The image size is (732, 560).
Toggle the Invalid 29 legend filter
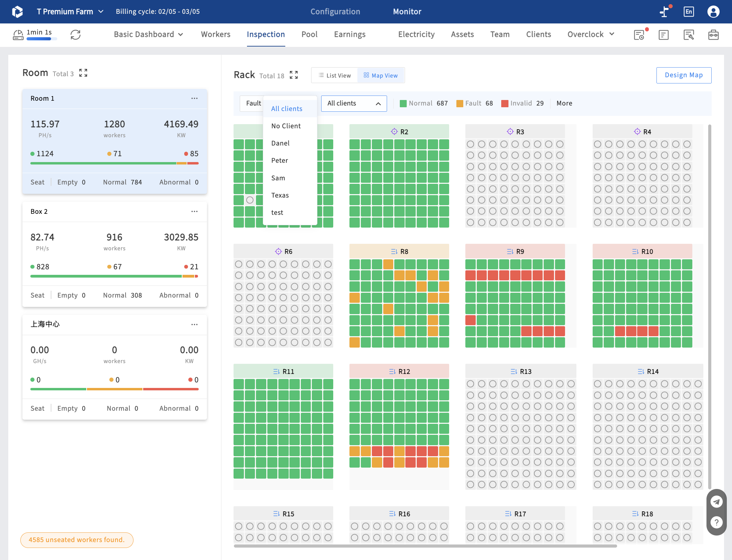point(522,103)
